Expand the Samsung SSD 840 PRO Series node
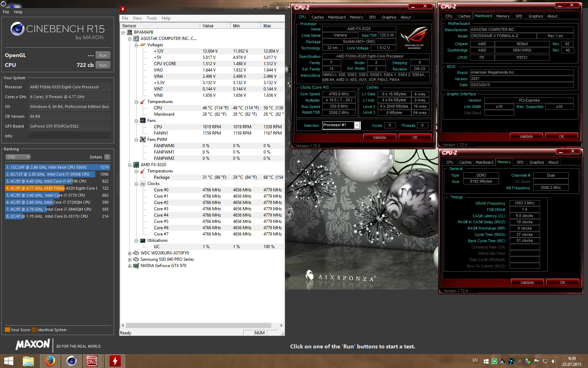 tap(130, 260)
